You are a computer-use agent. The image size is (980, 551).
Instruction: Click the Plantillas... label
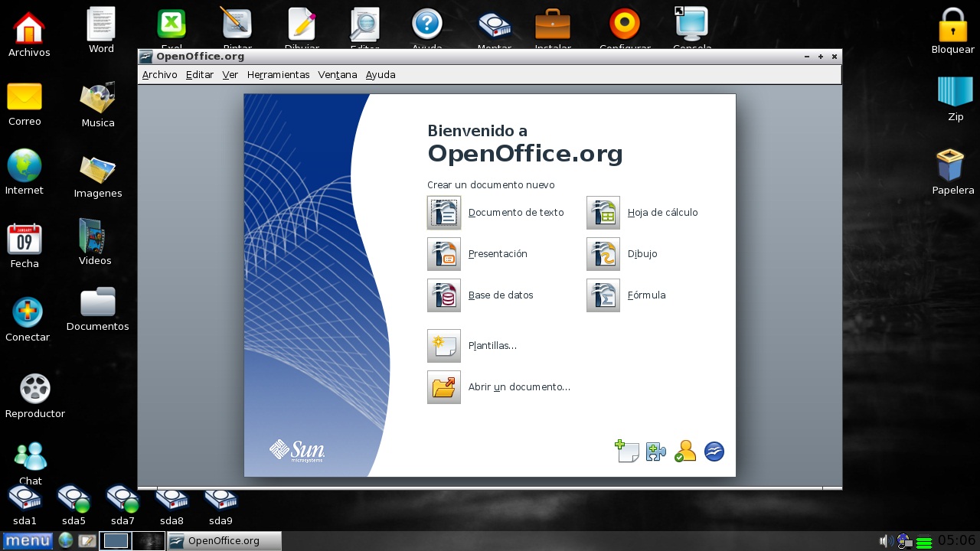click(492, 346)
